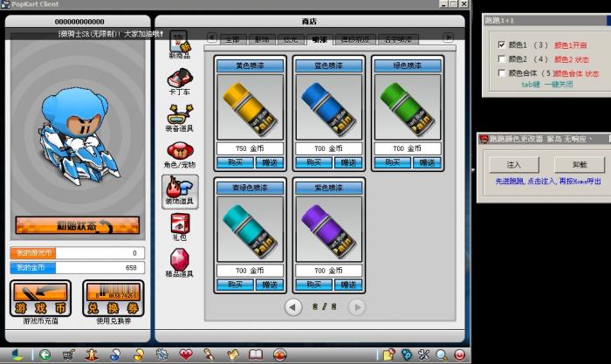Click the 我的游戏币 balance bar showing 0
This screenshot has height=364, width=611.
click(x=77, y=253)
